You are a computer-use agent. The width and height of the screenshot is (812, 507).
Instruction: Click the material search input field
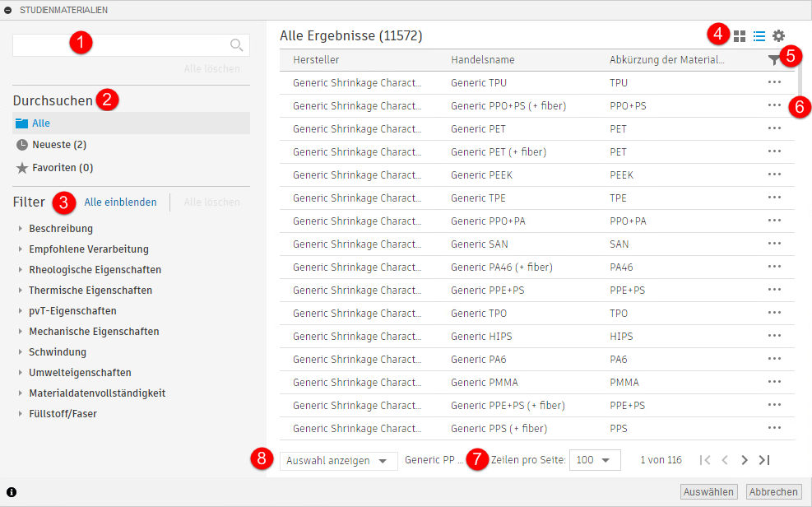click(119, 45)
